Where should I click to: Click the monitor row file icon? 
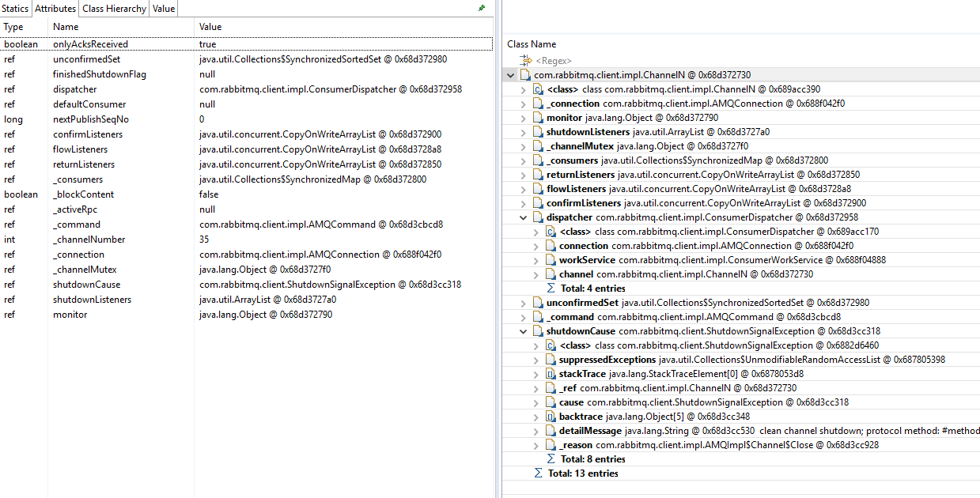[539, 118]
